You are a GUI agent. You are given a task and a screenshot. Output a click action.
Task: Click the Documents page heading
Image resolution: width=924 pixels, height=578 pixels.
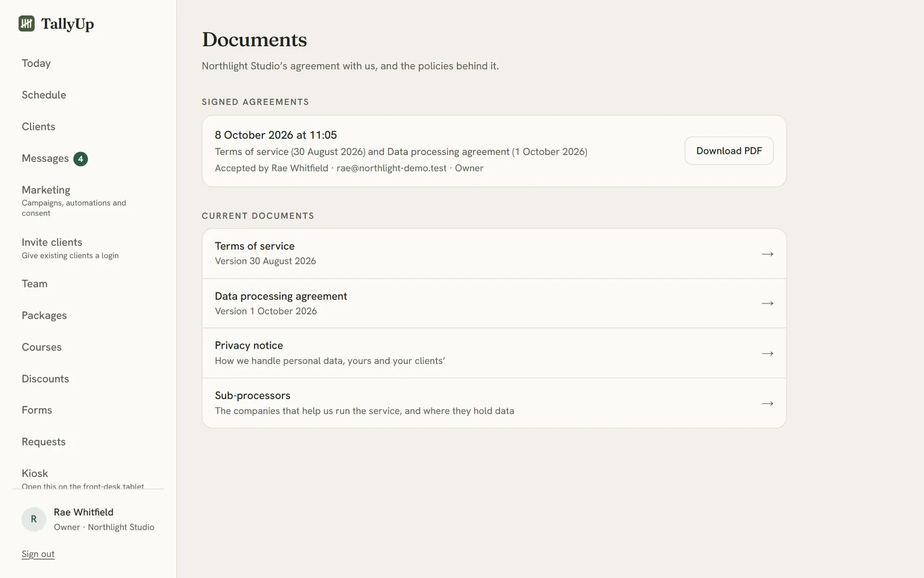255,39
